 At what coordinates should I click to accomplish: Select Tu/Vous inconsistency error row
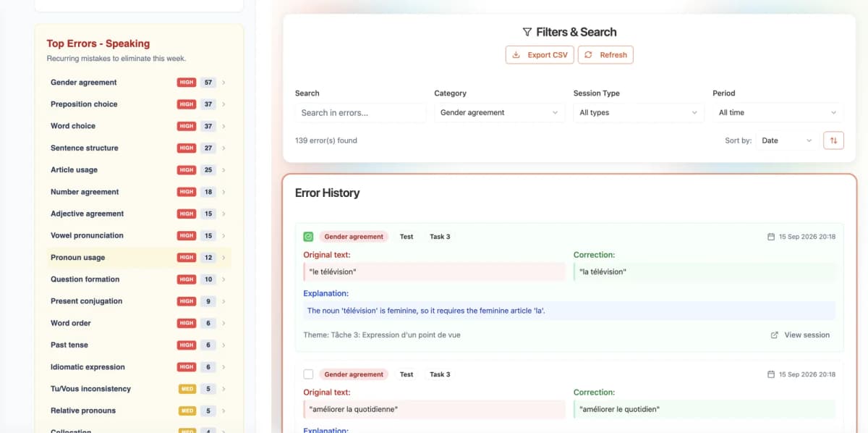pos(139,389)
